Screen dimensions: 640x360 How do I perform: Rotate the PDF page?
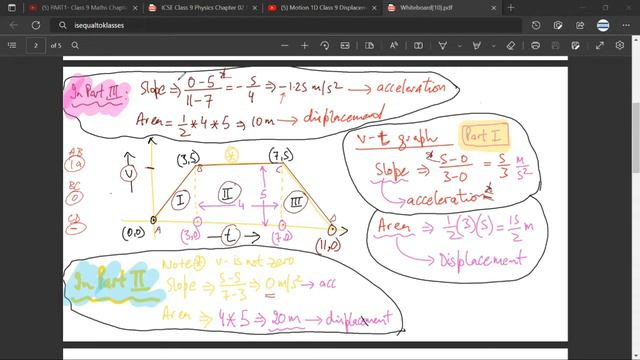point(325,45)
